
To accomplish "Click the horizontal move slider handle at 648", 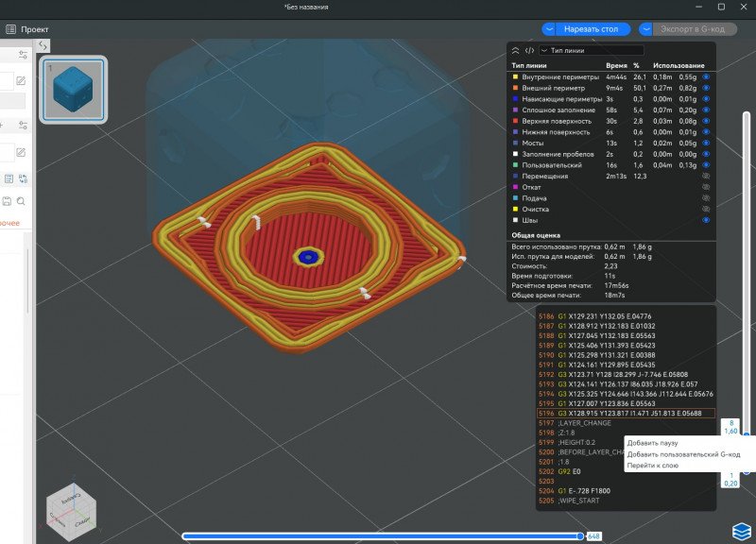I will click(x=580, y=535).
